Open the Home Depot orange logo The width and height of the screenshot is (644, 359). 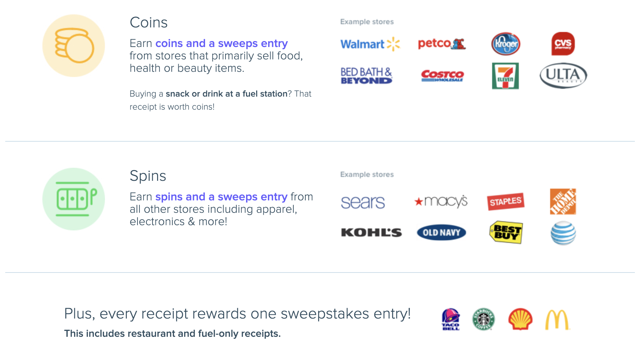coord(563,201)
